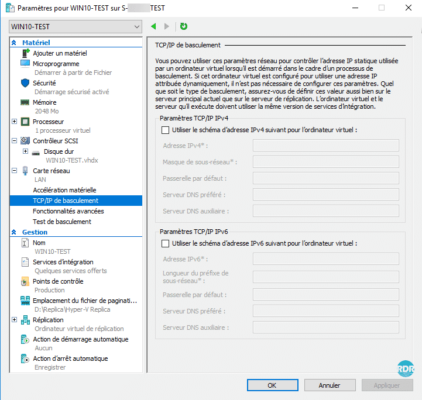The height and width of the screenshot is (400, 422).
Task: Click the IPv4 Passerelle par défaut field
Action: click(326, 178)
